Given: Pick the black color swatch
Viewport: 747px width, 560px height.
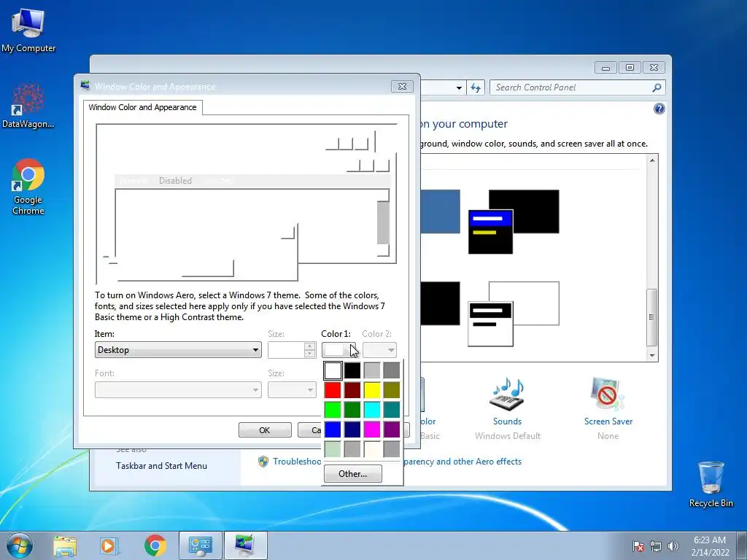Looking at the screenshot, I should click(x=352, y=370).
